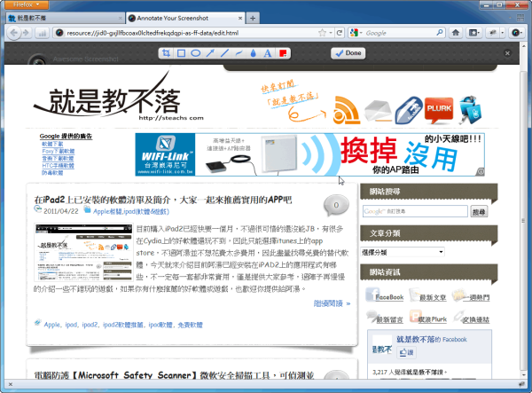Open the Facebook tag icon in header

tap(409, 110)
